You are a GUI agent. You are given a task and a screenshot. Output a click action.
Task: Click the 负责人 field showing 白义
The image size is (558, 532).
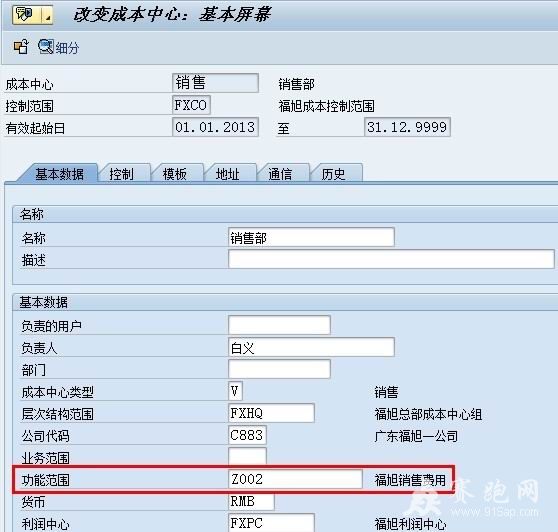[x=311, y=347]
